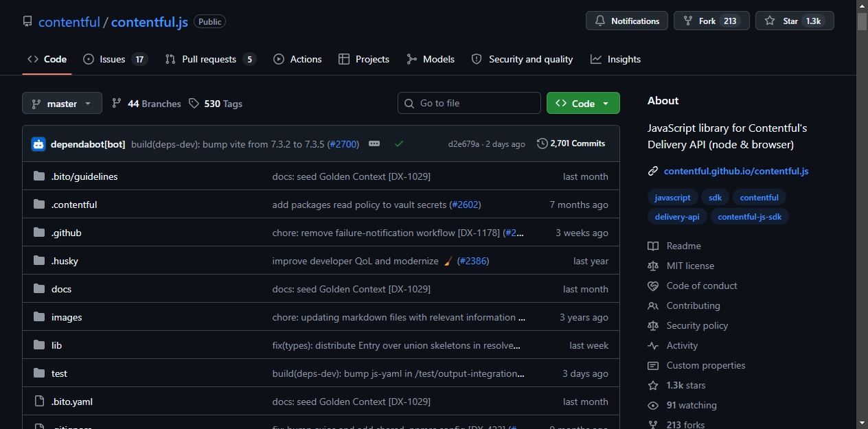Click the scrollbar down arrow
Viewport: 868px width, 429px height.
862,422
